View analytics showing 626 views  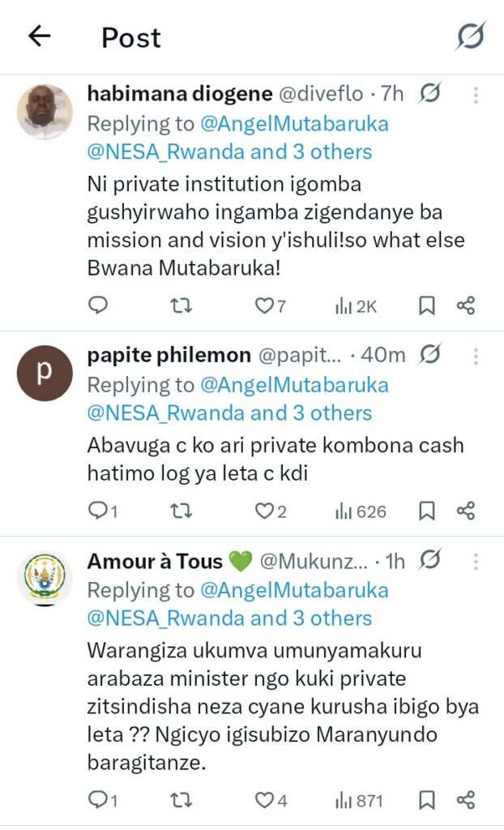(x=361, y=511)
